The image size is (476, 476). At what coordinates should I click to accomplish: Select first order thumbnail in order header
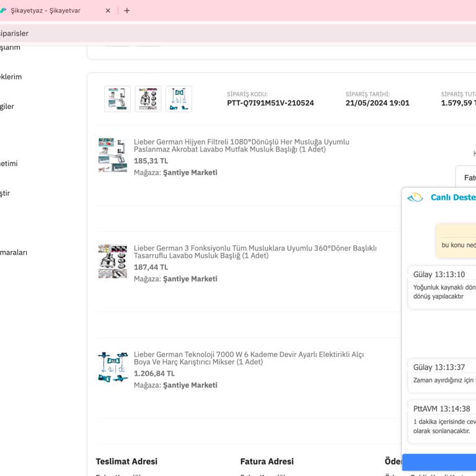[117, 99]
